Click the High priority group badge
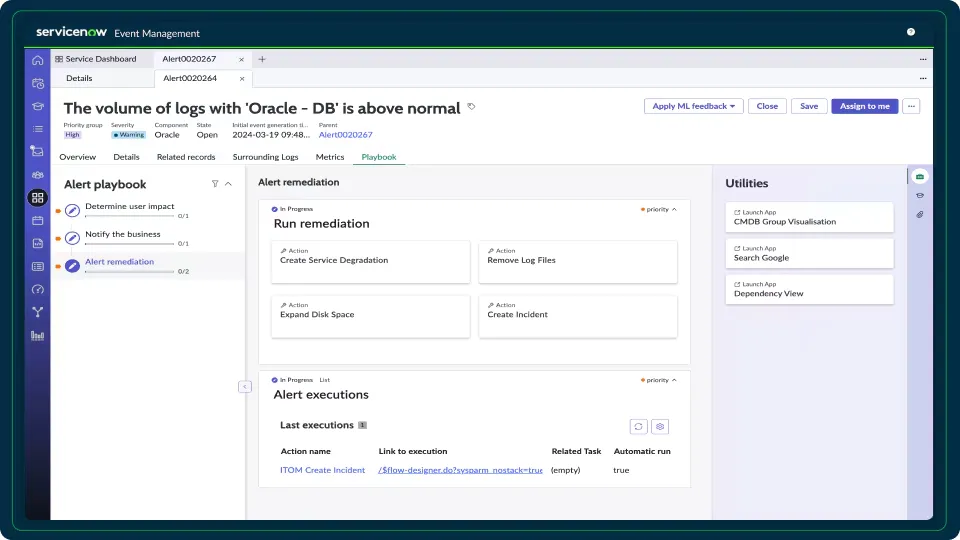This screenshot has height=540, width=960. [x=72, y=135]
